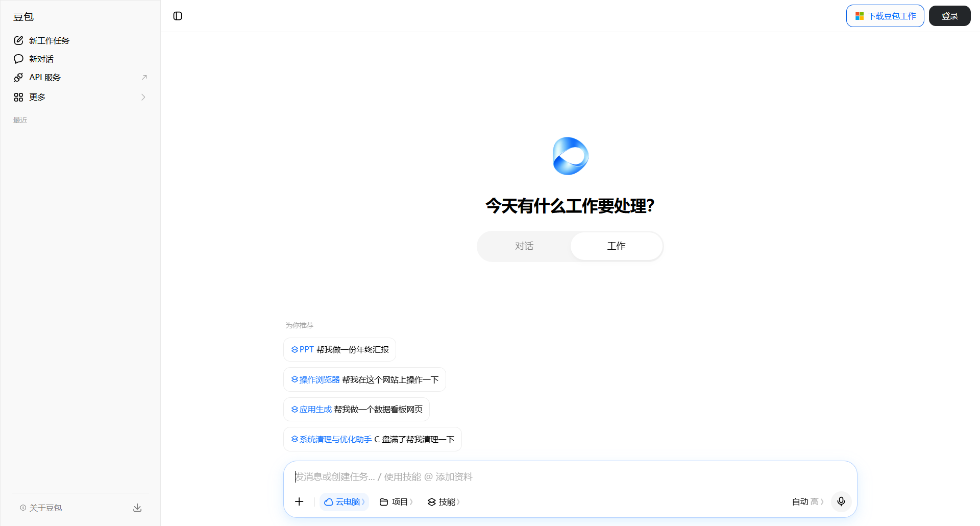Image resolution: width=980 pixels, height=526 pixels.
Task: Expand 更多 using its chevron
Action: [143, 97]
